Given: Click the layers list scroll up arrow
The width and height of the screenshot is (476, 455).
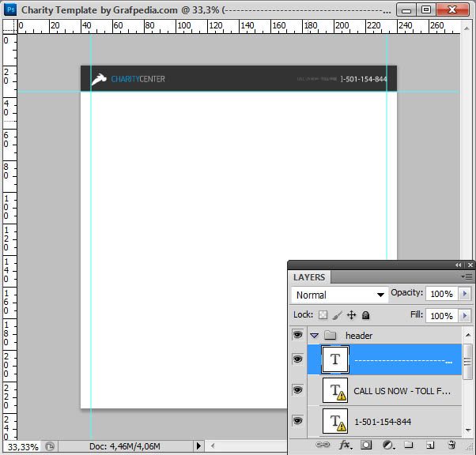Looking at the screenshot, I should coord(467,335).
